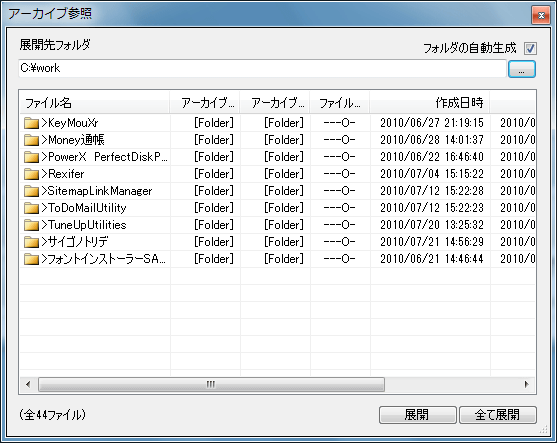Image resolution: width=557 pixels, height=443 pixels.
Task: Click the SitemapLinkManager folder icon
Action: tap(31, 191)
